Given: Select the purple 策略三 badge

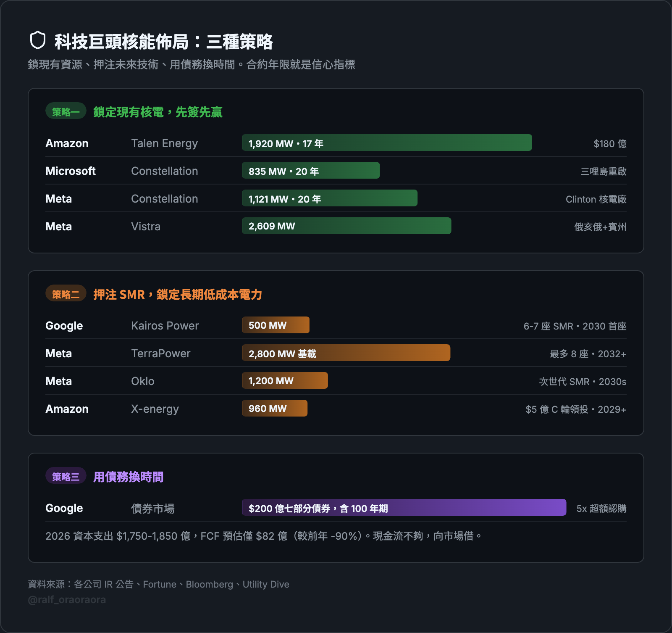Looking at the screenshot, I should pos(66,476).
